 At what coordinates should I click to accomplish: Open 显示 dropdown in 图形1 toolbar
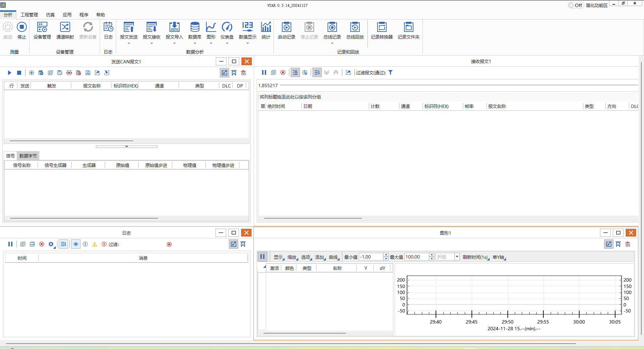(x=279, y=257)
